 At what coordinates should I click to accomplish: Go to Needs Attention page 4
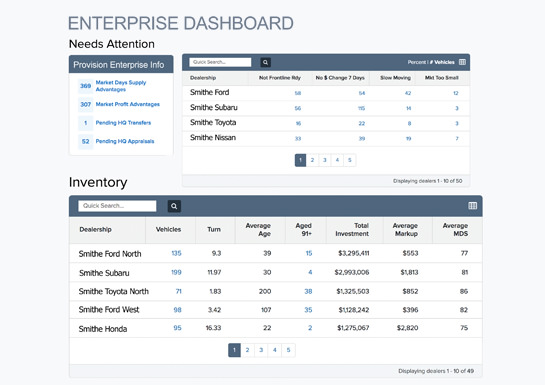pyautogui.click(x=337, y=160)
